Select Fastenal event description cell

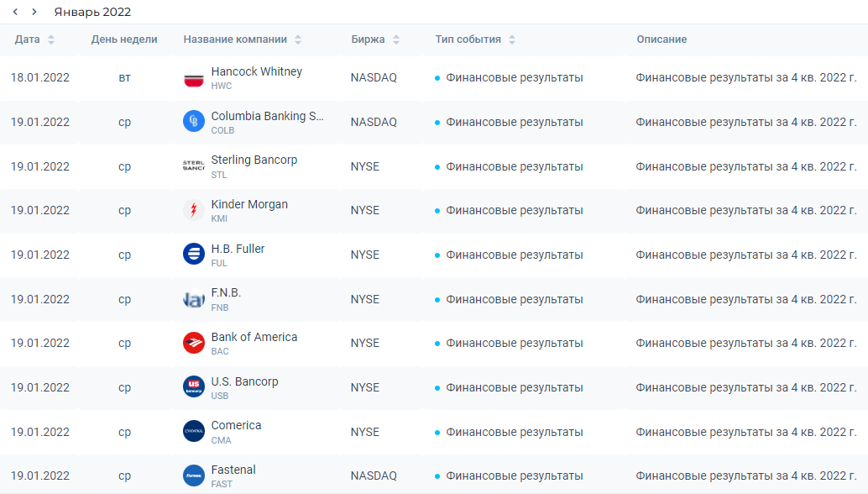coord(745,476)
